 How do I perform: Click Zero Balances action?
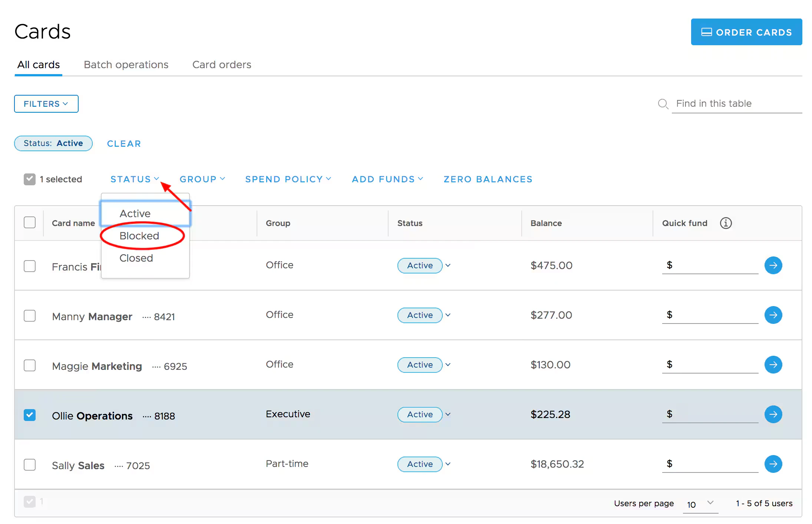tap(488, 179)
